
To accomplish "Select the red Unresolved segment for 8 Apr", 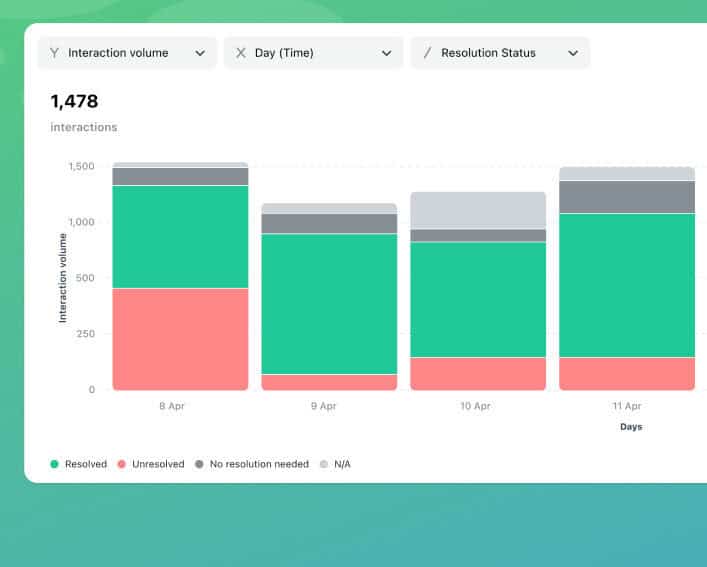I will [x=180, y=339].
